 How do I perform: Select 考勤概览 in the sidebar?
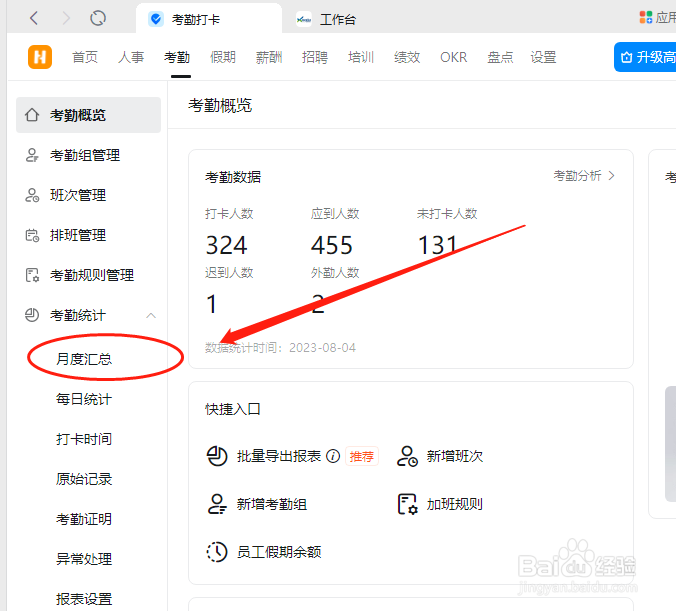(88, 115)
